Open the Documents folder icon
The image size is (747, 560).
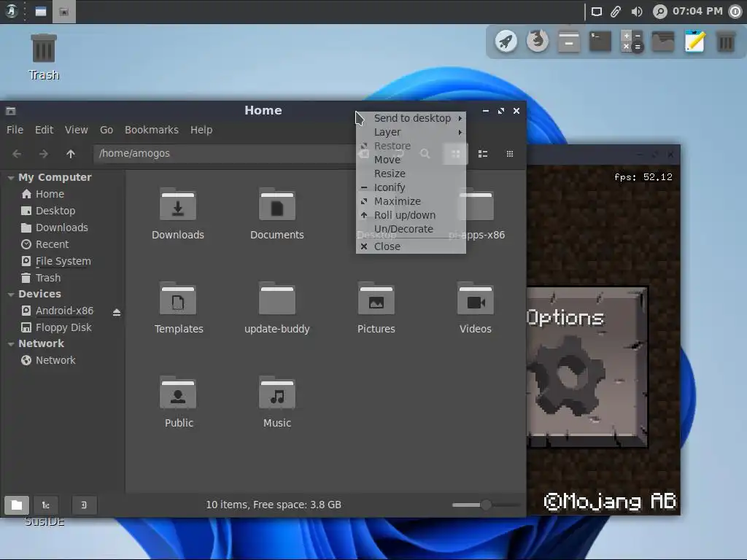(x=276, y=205)
